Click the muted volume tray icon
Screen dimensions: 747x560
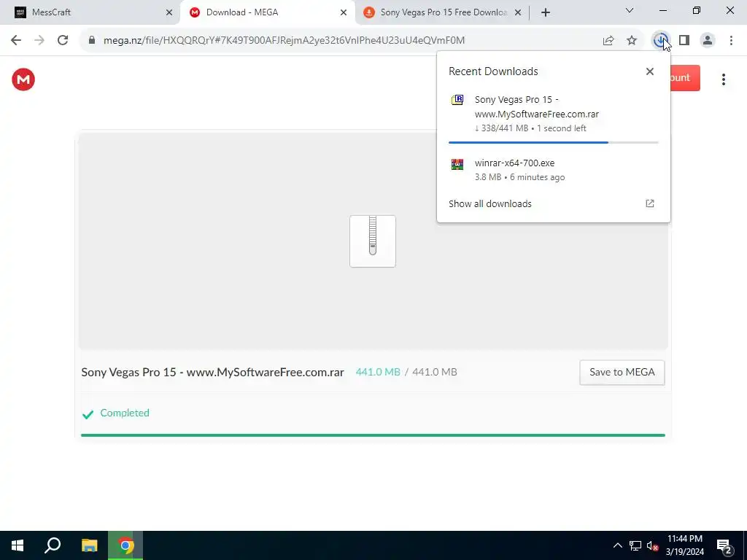pos(652,545)
